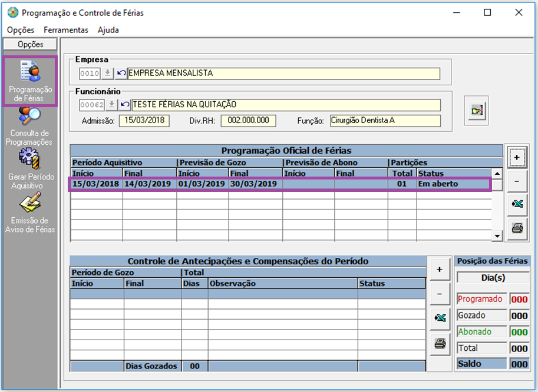The width and height of the screenshot is (538, 392).
Task: Remove row from Programação Oficial de Férias
Action: click(x=517, y=181)
